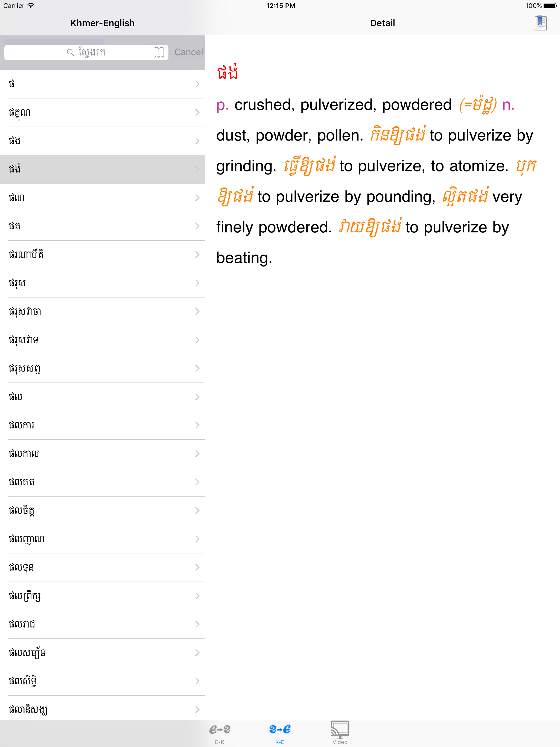
Task: Open details for ផល using disclosure arrow
Action: tap(198, 397)
